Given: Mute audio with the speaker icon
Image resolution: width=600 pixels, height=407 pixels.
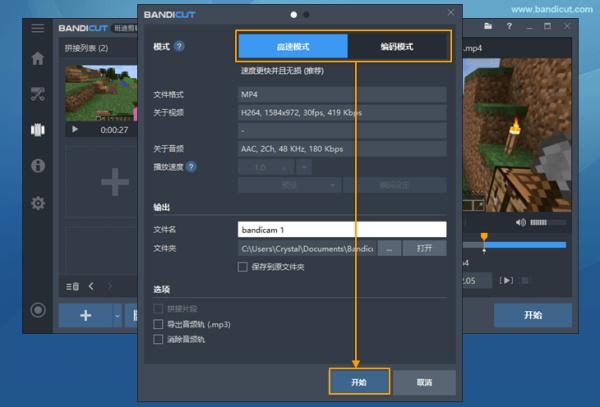Looking at the screenshot, I should (x=520, y=222).
